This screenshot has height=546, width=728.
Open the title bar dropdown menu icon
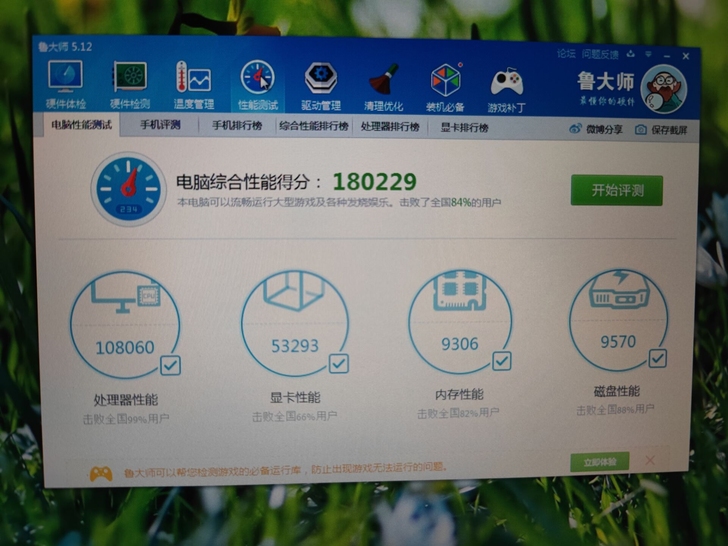(648, 55)
